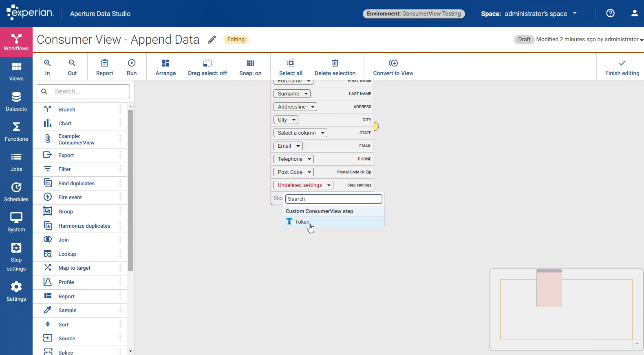Select the Profile step
This screenshot has width=644, height=355.
(80, 282)
